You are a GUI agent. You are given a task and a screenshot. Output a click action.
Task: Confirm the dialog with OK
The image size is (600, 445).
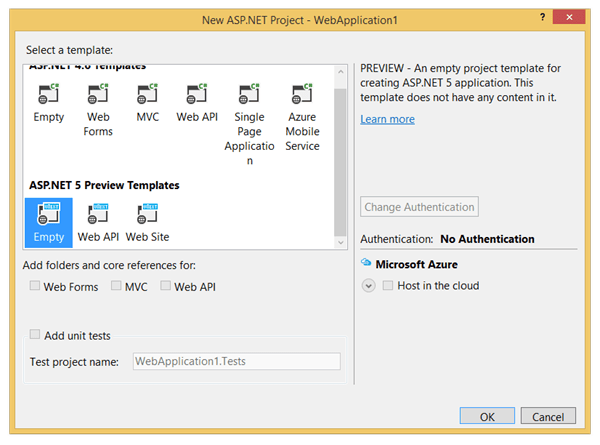point(487,416)
